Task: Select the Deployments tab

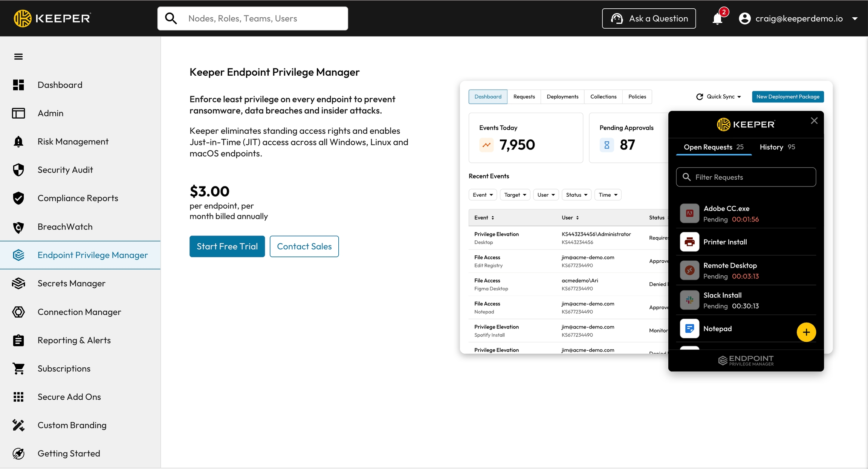Action: [562, 97]
